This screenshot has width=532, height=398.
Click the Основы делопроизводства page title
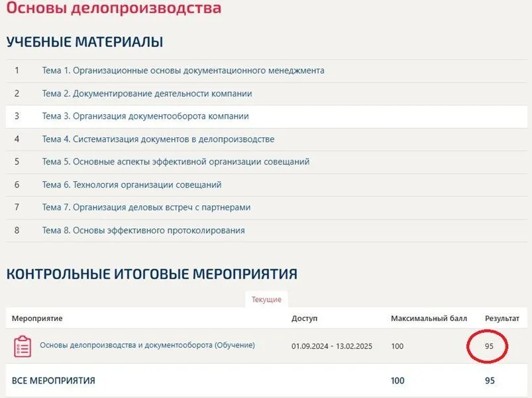pyautogui.click(x=114, y=7)
